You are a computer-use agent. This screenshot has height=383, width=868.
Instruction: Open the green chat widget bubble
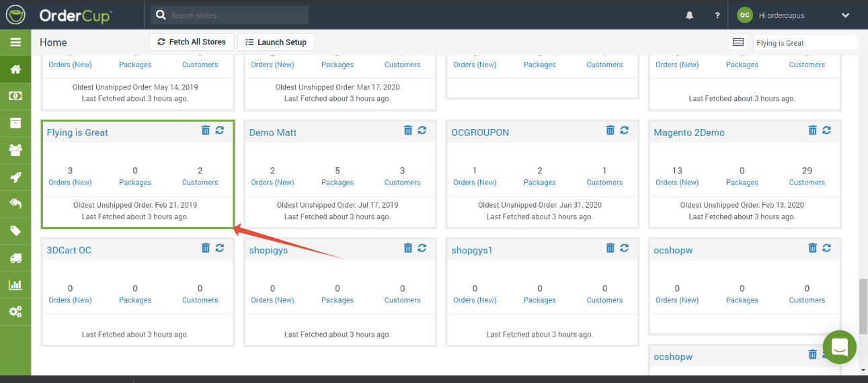pyautogui.click(x=839, y=347)
